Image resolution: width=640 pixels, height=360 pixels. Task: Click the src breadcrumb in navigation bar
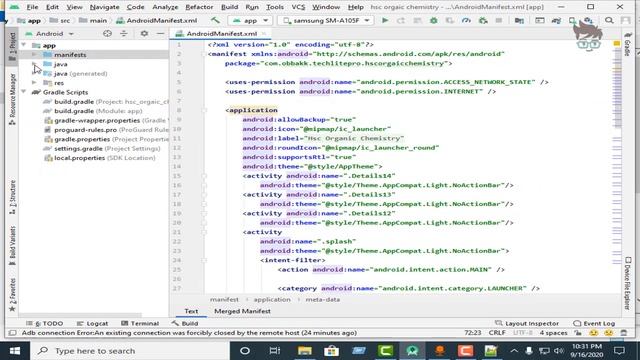click(60, 20)
